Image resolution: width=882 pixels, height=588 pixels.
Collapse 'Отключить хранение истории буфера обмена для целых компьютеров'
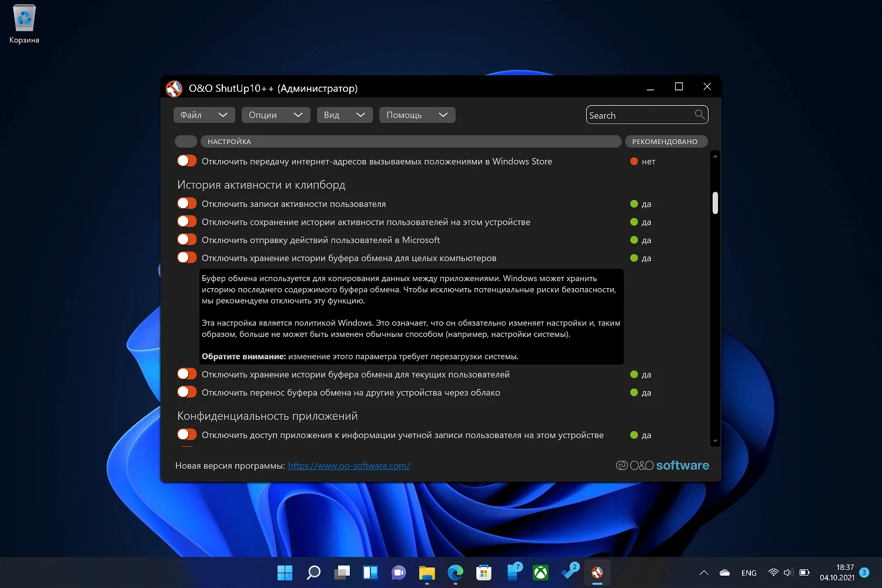(x=349, y=258)
